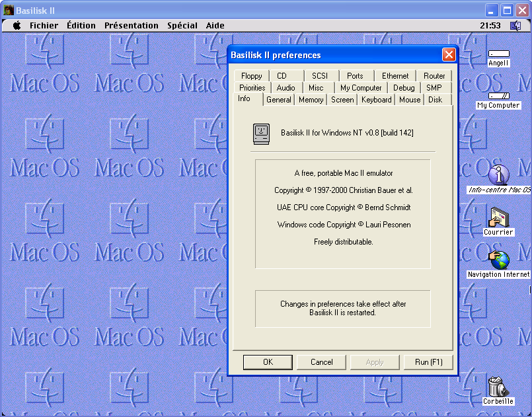532x417 pixels.
Task: Open the Apple menu icon
Action: pyautogui.click(x=17, y=26)
